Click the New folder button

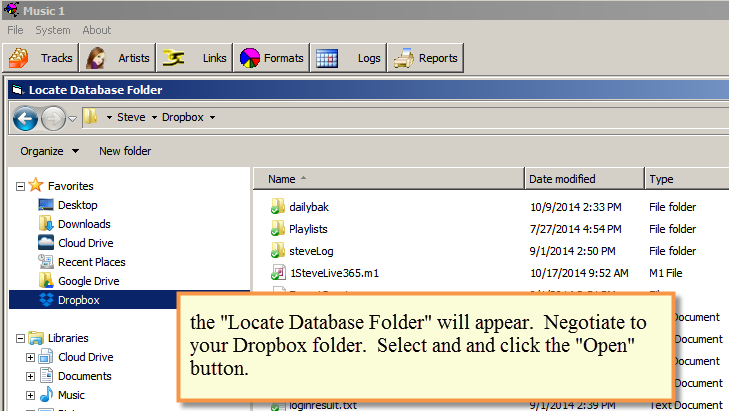click(x=125, y=151)
